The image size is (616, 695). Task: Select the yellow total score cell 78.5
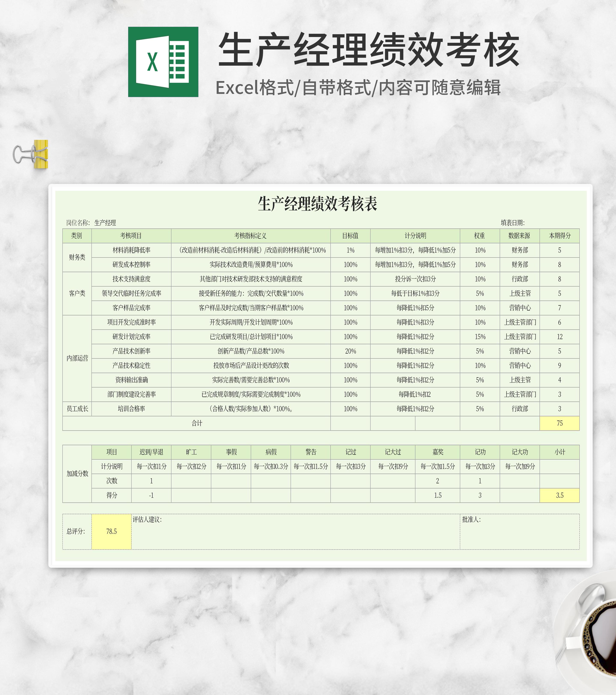point(111,531)
